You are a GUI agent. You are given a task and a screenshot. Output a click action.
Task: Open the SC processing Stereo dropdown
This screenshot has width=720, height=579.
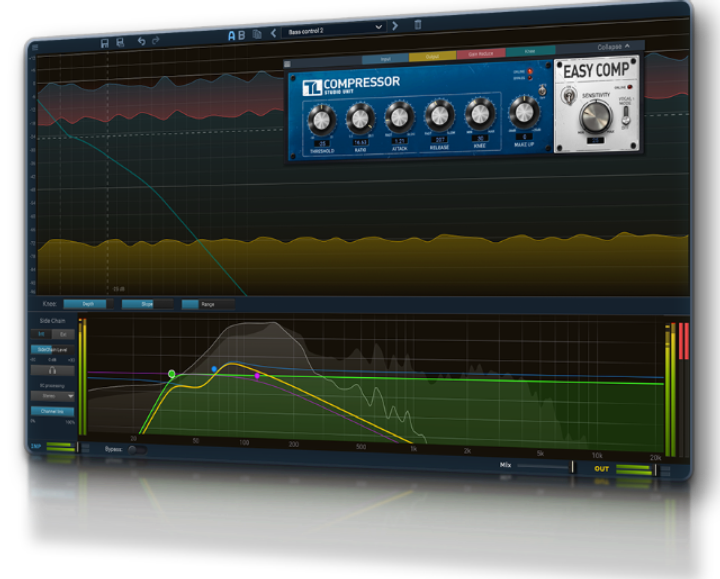click(x=52, y=396)
